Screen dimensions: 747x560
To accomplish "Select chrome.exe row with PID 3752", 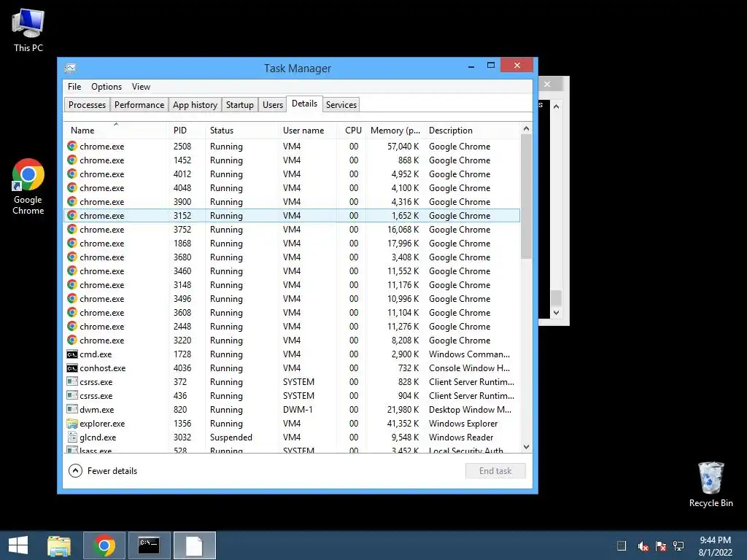I will click(x=292, y=230).
